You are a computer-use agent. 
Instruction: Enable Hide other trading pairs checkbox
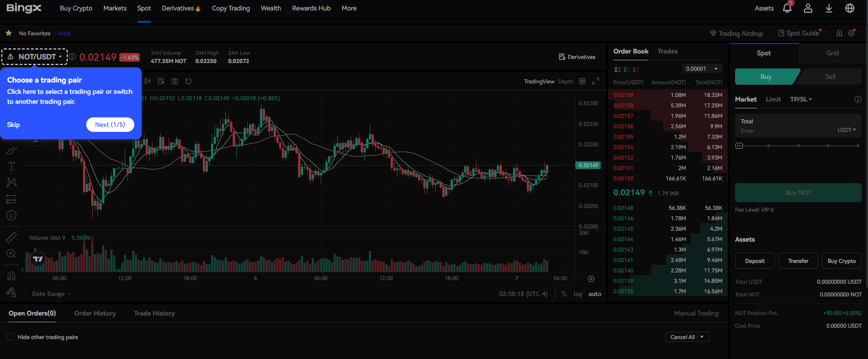click(10, 337)
